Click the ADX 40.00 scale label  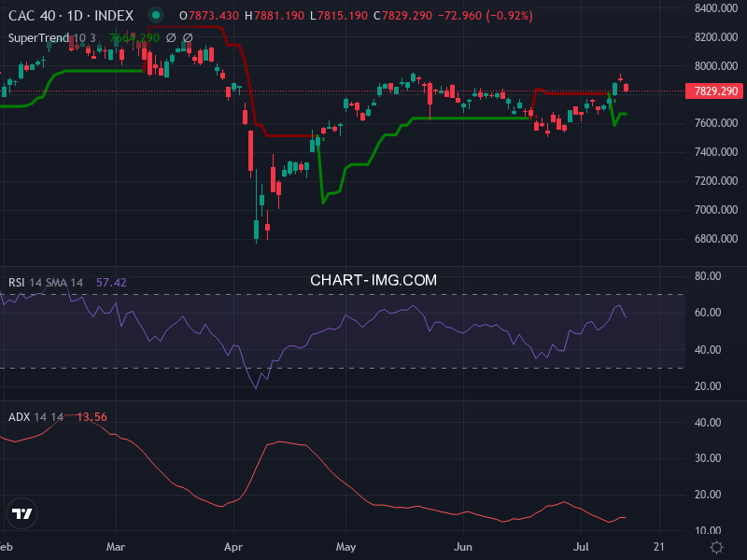pyautogui.click(x=708, y=423)
